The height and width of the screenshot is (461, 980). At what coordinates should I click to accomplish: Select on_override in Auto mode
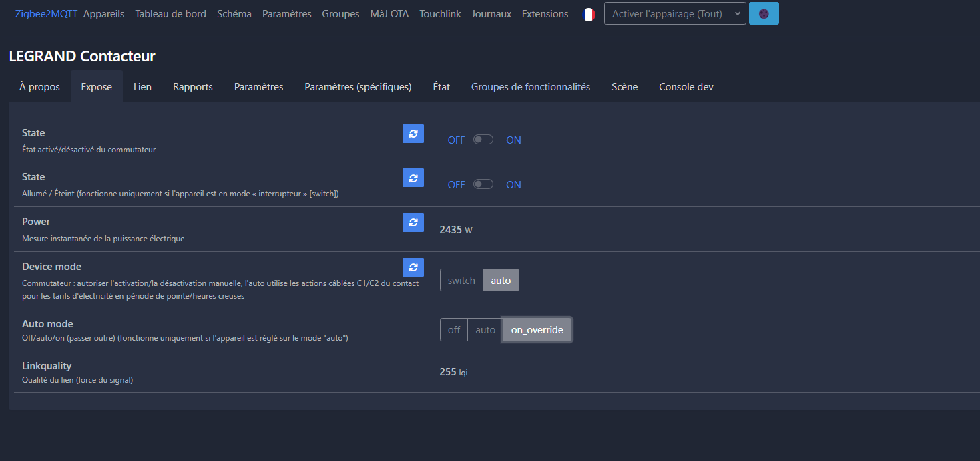click(537, 330)
